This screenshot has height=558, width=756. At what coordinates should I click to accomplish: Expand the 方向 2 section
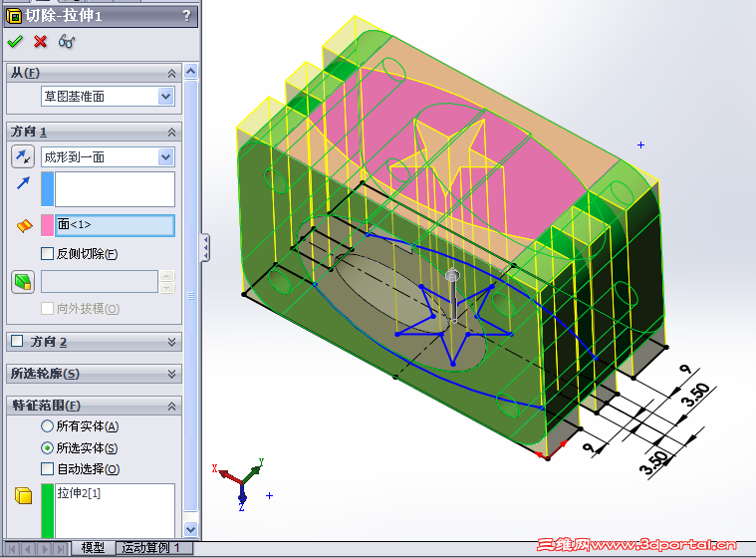pos(171,342)
